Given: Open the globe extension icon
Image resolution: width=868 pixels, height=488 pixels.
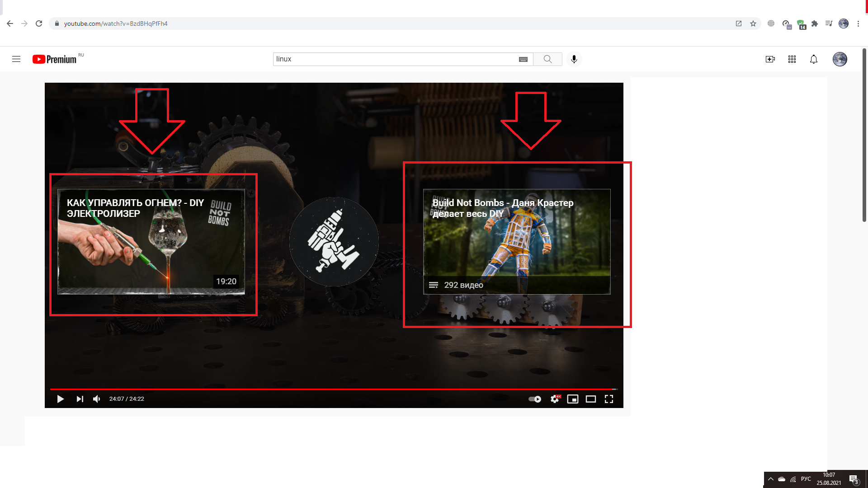Looking at the screenshot, I should (x=771, y=23).
